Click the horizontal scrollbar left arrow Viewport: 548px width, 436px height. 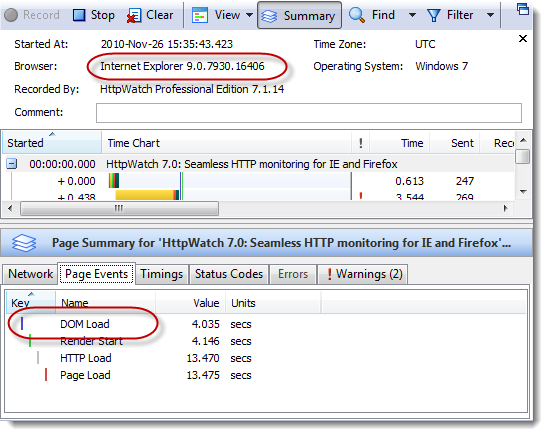tap(10, 209)
